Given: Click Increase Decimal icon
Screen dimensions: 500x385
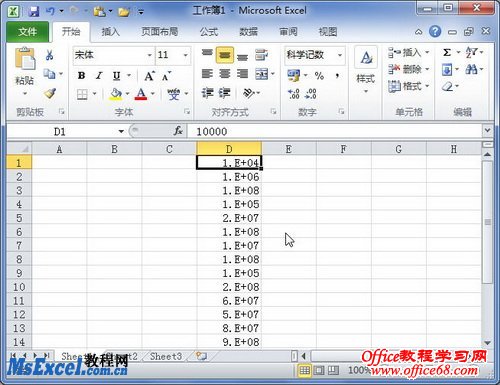Looking at the screenshot, I should coord(294,94).
